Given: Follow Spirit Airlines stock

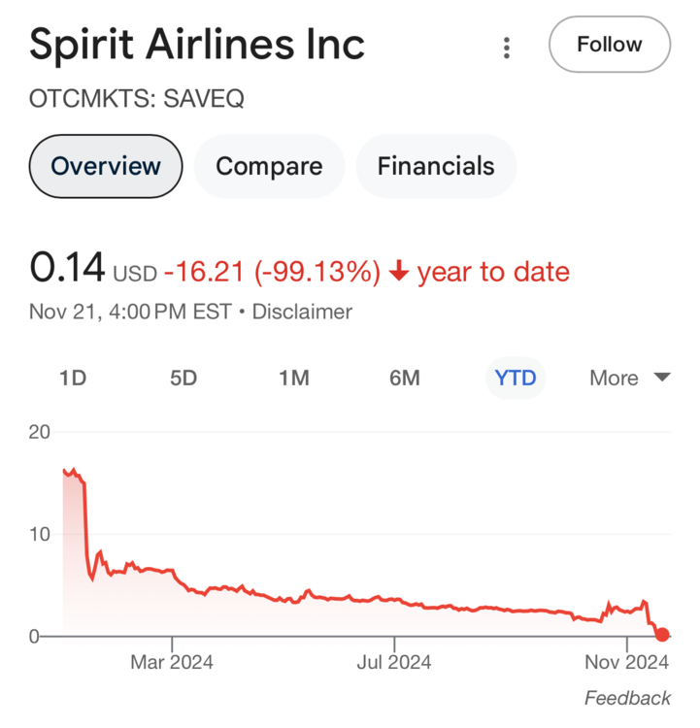Looking at the screenshot, I should click(x=609, y=45).
